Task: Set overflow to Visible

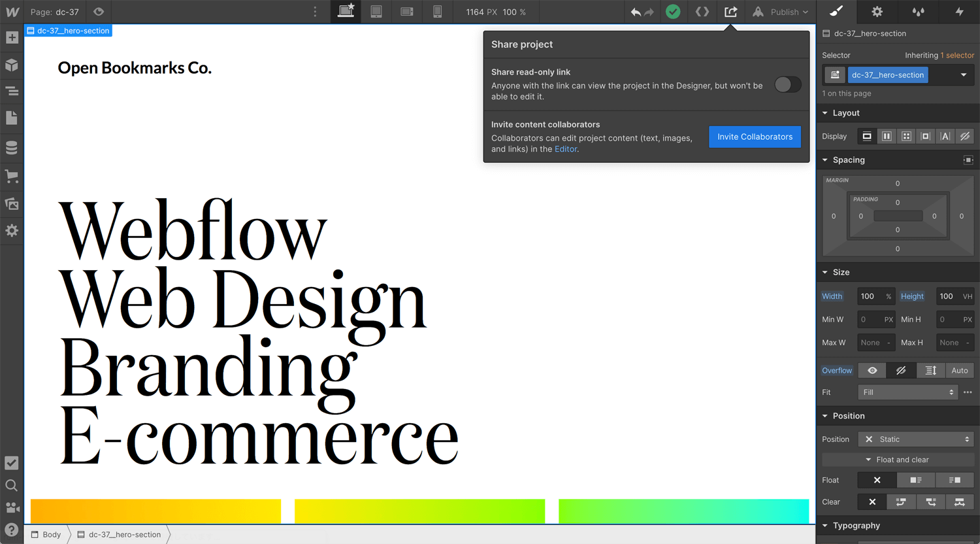Action: (x=872, y=371)
